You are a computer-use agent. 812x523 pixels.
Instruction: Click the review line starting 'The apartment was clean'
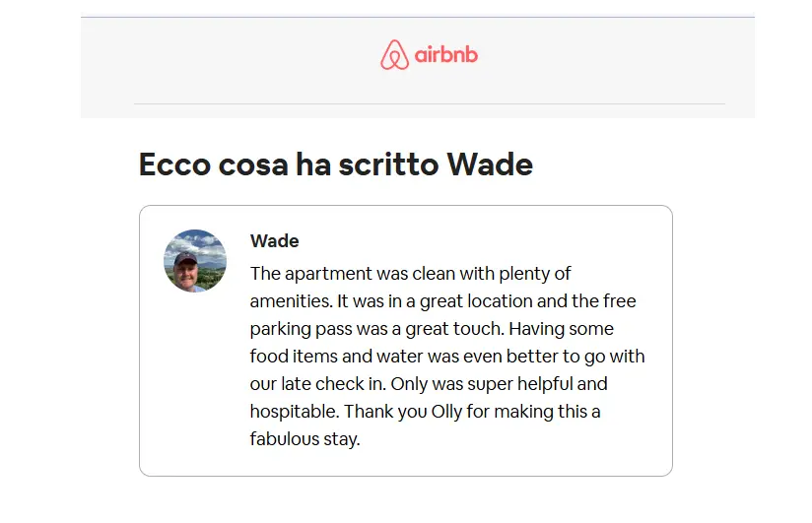coord(410,274)
